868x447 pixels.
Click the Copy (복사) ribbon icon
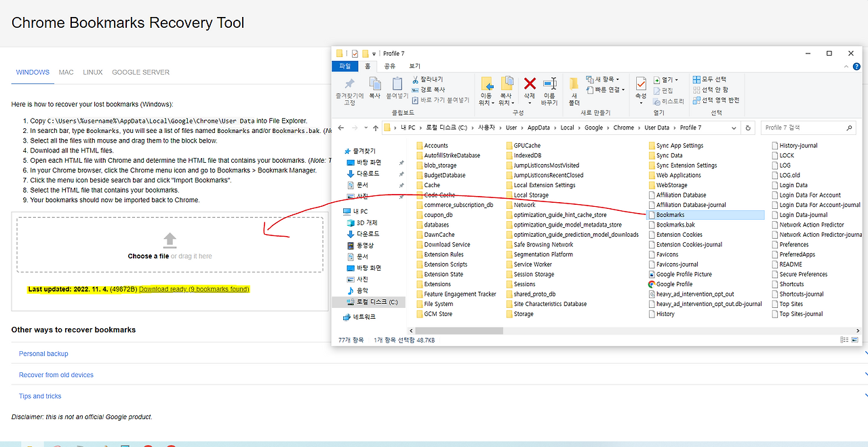(375, 84)
